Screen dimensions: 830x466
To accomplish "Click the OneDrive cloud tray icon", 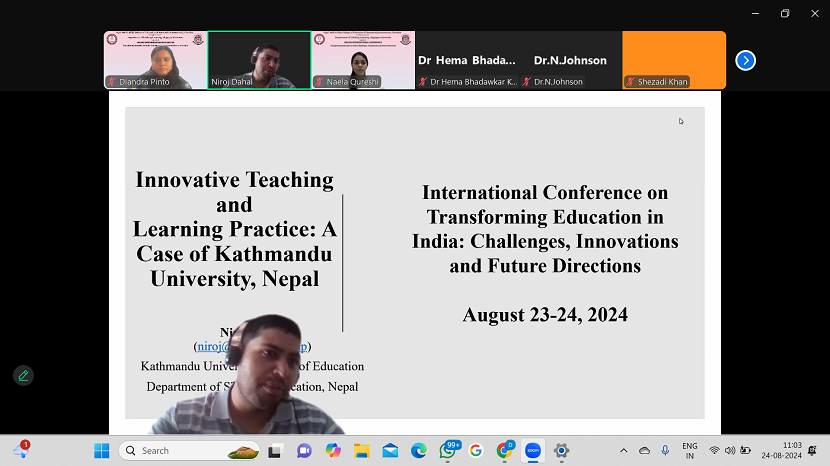I will click(644, 451).
